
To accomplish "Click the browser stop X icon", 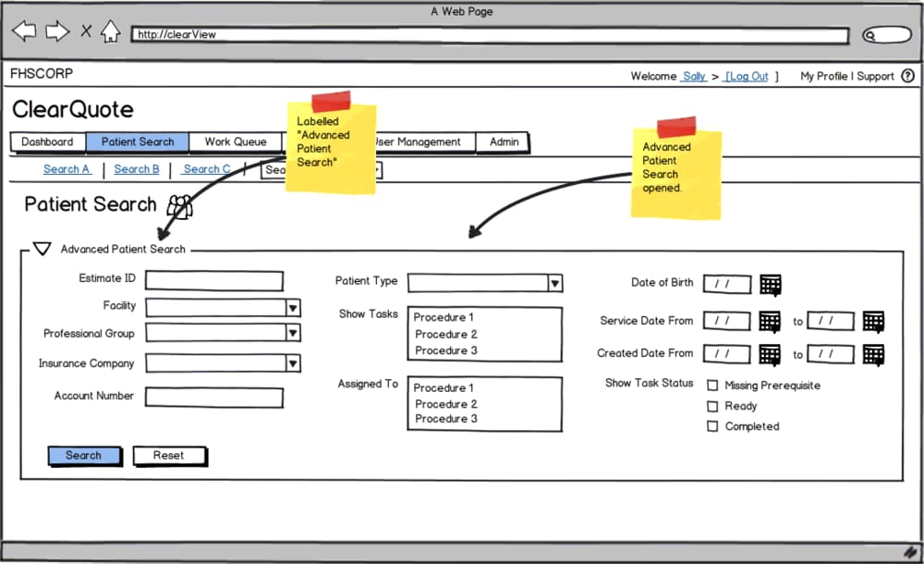I will [86, 31].
